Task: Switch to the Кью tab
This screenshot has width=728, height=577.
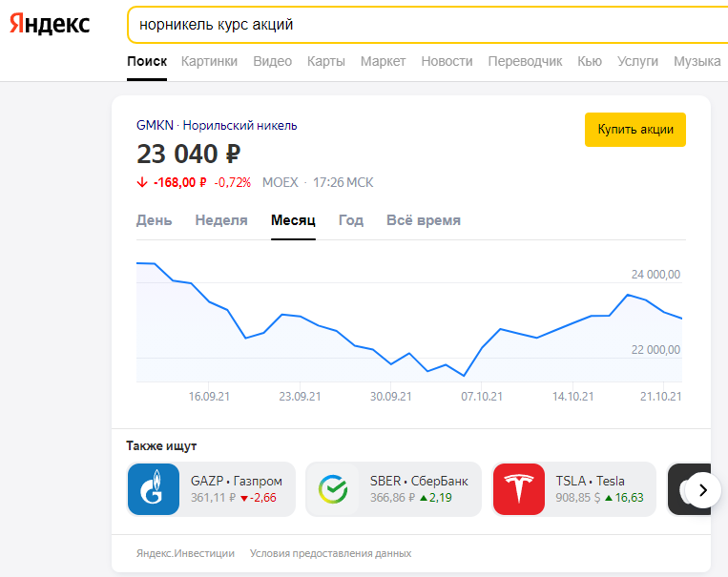Action: [x=590, y=61]
